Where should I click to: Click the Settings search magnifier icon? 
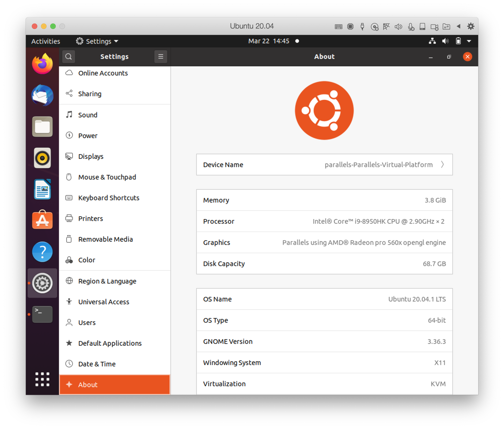coord(69,57)
